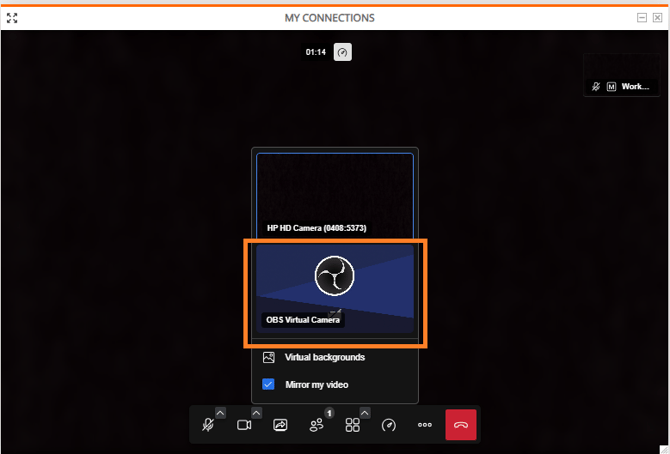
Task: Start screen sharing from the toolbar
Action: (x=280, y=425)
